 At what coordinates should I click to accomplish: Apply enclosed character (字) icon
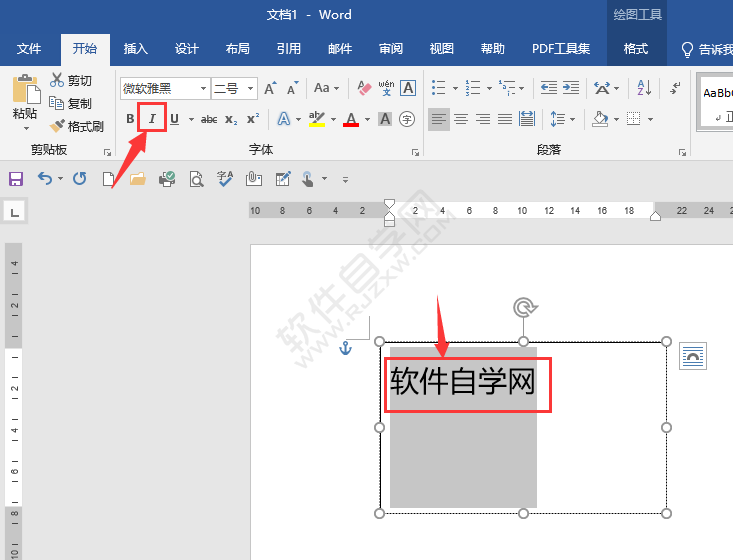pos(407,119)
